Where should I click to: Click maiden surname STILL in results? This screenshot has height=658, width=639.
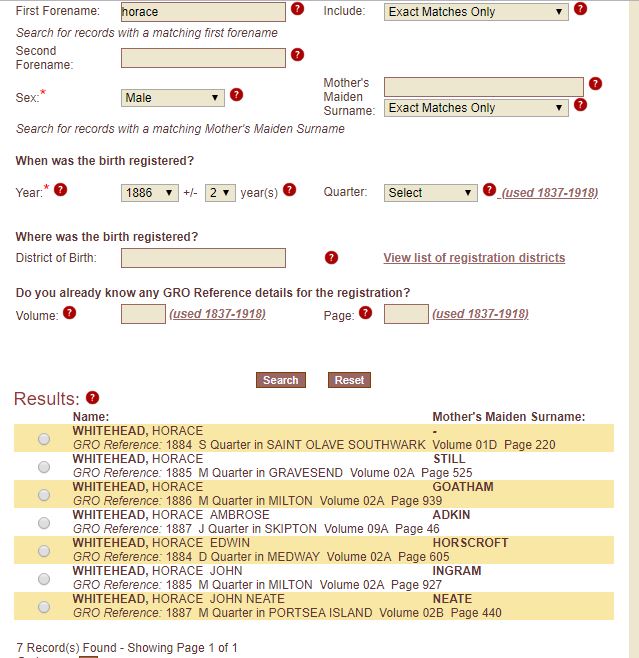[449, 459]
